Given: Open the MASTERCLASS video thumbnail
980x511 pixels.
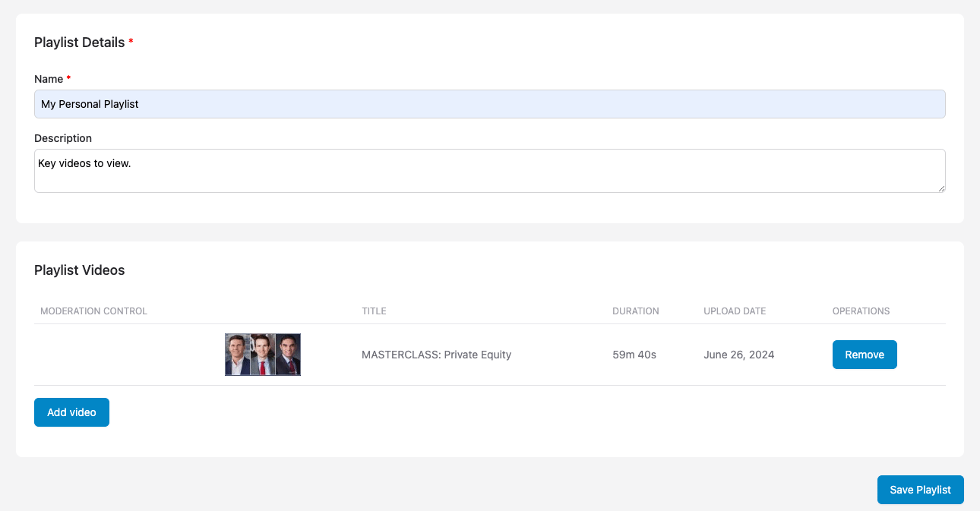Looking at the screenshot, I should (263, 355).
